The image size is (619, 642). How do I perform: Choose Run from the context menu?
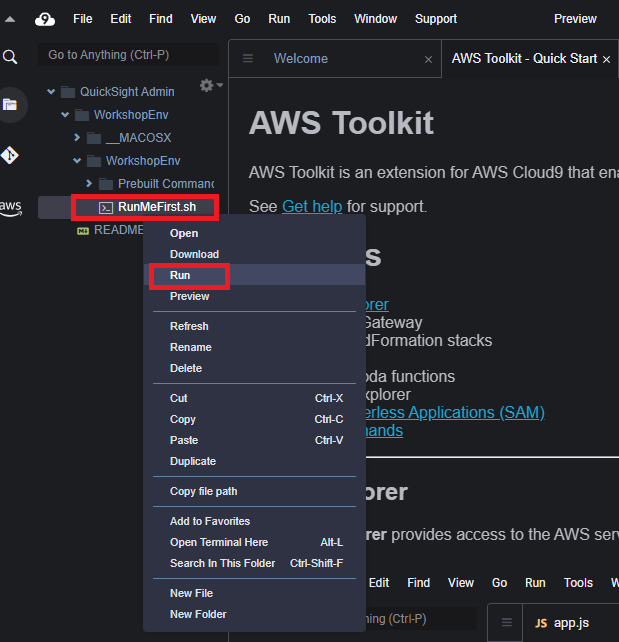254,275
